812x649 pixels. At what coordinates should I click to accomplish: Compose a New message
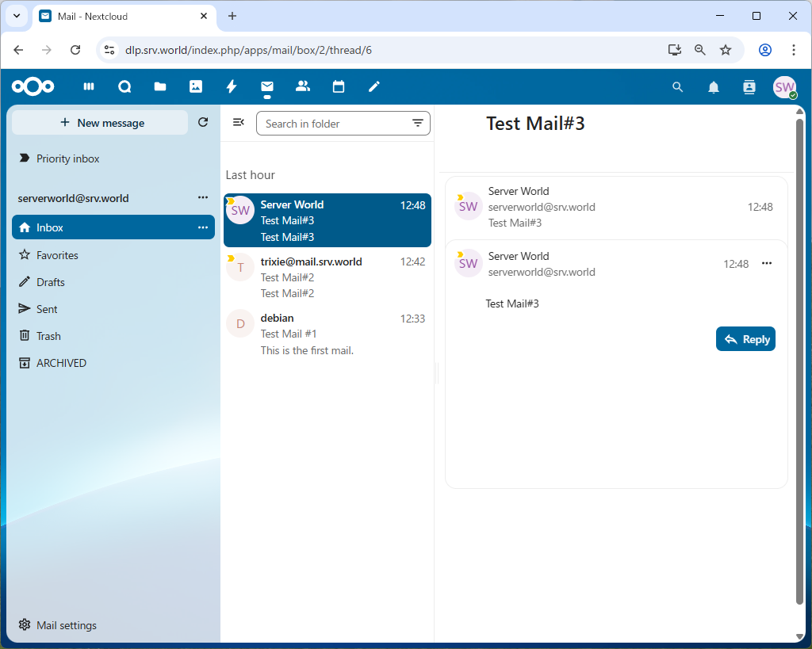coord(101,123)
